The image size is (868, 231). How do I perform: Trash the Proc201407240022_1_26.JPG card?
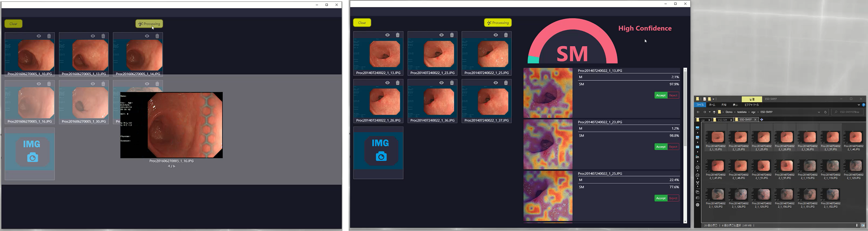398,83
